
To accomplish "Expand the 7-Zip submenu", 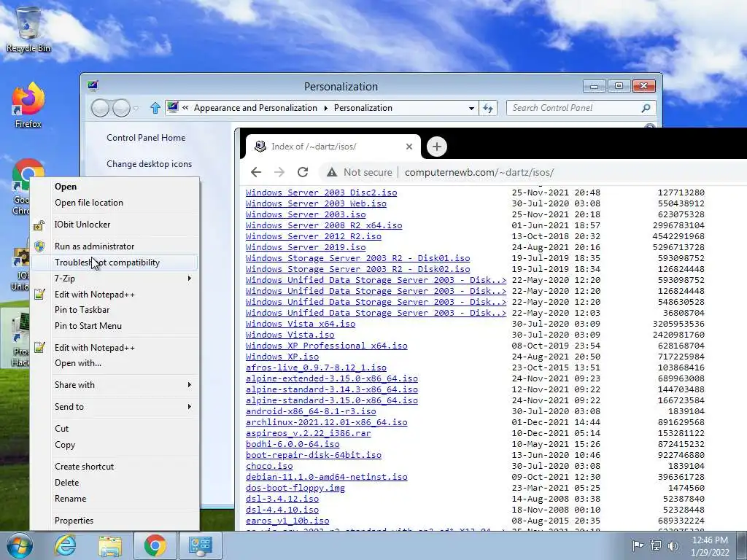I will [x=190, y=278].
